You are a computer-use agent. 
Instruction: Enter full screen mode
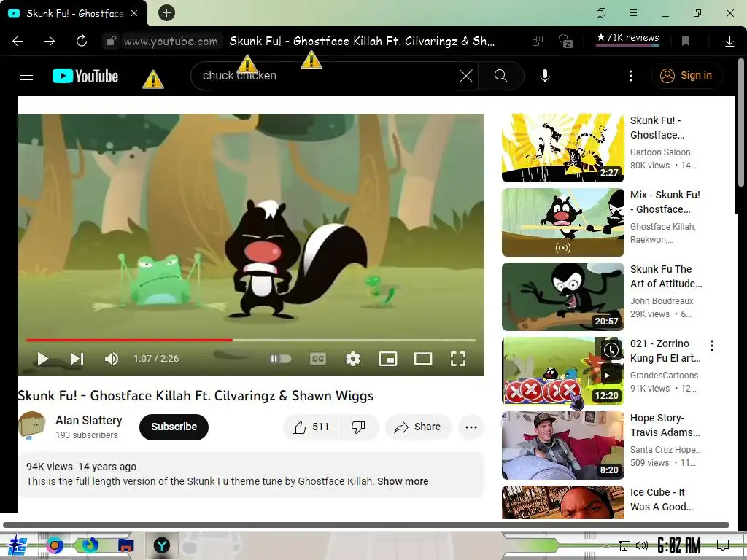[x=458, y=359]
